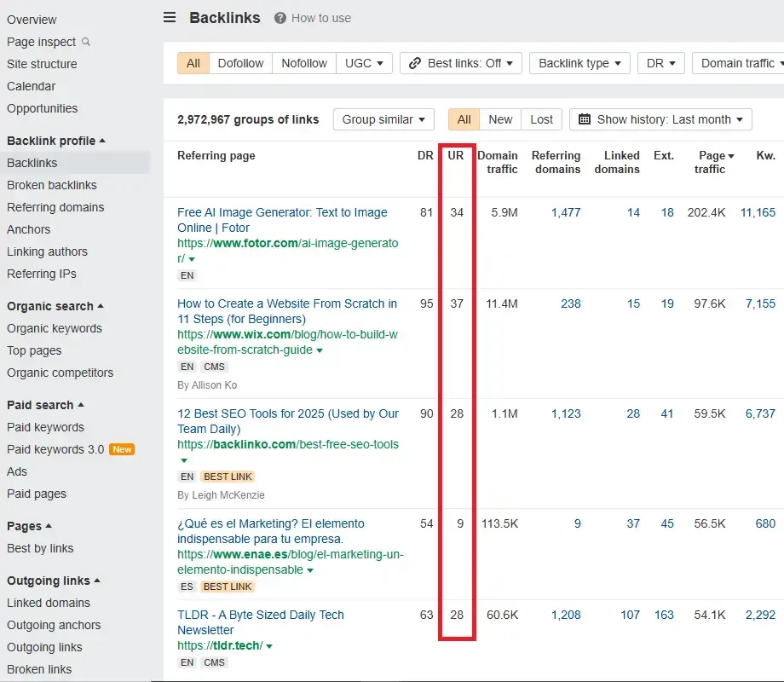
Task: Select the Dofollow filter toggle
Action: click(x=240, y=63)
